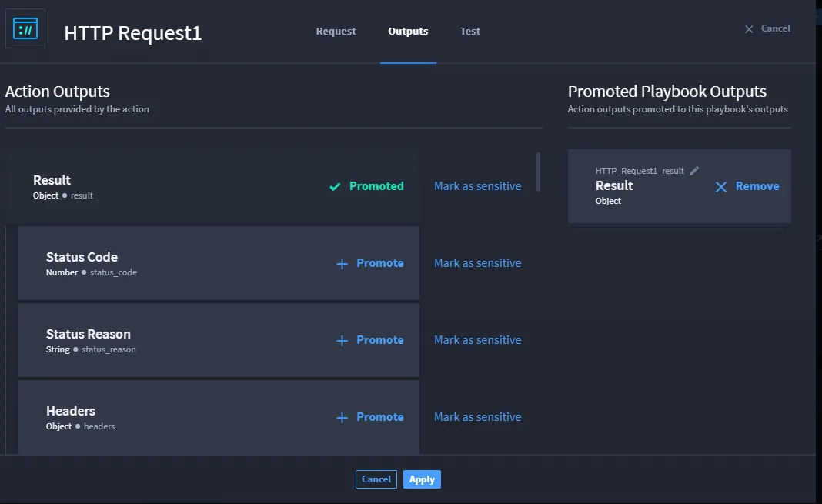Viewport: 822px width, 504px height.
Task: Click the plus icon for Status Reason
Action: (x=342, y=341)
